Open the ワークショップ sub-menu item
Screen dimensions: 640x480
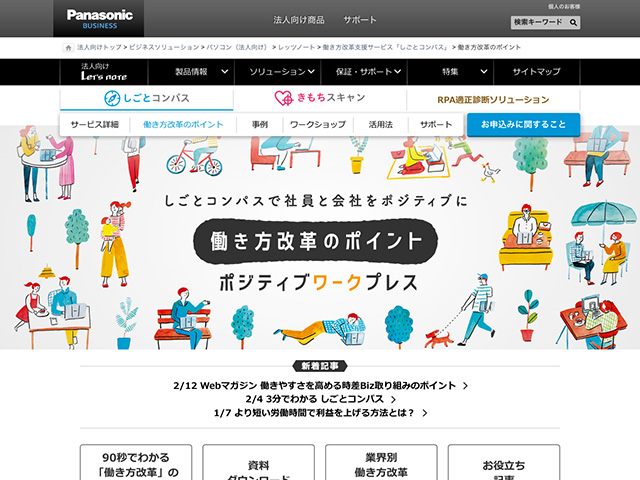318,124
